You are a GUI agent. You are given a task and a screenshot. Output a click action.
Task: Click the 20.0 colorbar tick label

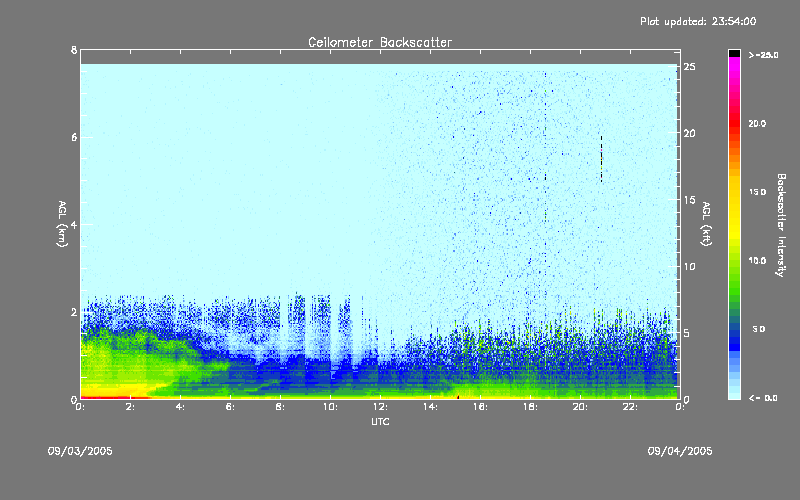[x=757, y=124]
